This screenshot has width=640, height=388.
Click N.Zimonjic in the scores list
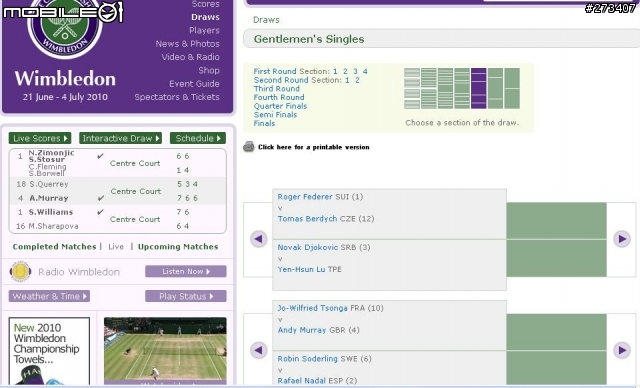51,153
